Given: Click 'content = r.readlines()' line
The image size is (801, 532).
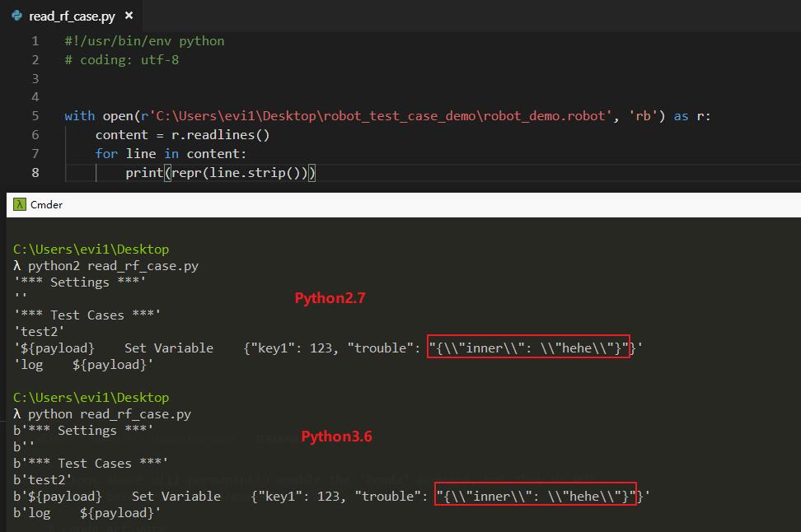Looking at the screenshot, I should [182, 135].
